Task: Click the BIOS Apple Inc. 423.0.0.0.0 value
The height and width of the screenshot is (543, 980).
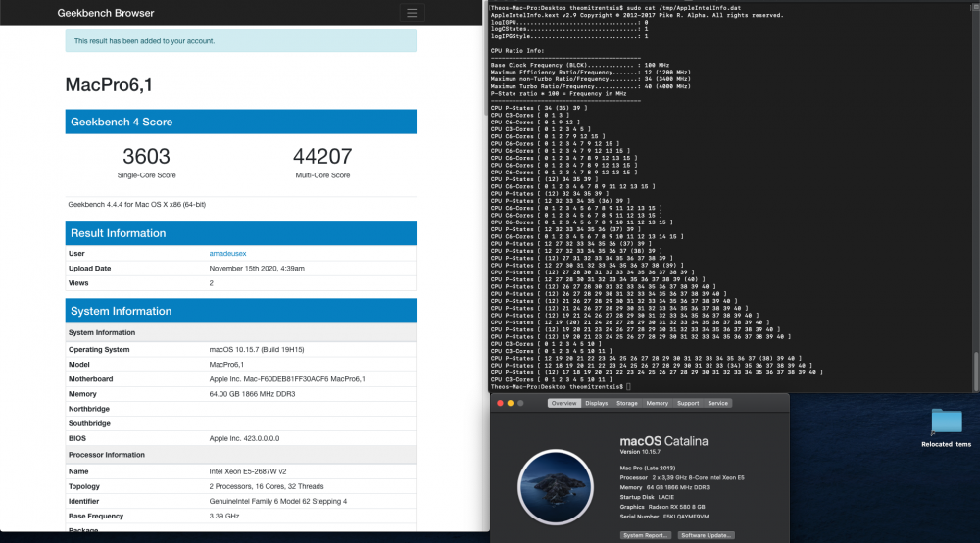Action: coord(244,439)
